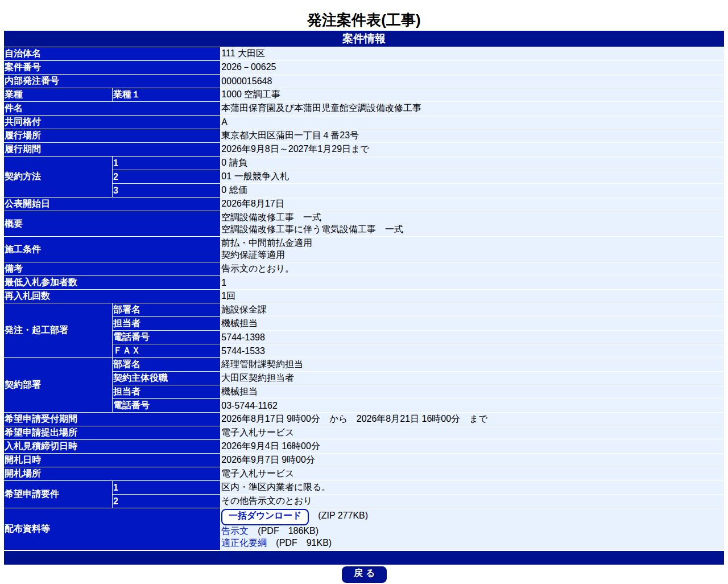Click the その他告示文のとおり requirement
The image size is (728, 584).
[x=266, y=501]
